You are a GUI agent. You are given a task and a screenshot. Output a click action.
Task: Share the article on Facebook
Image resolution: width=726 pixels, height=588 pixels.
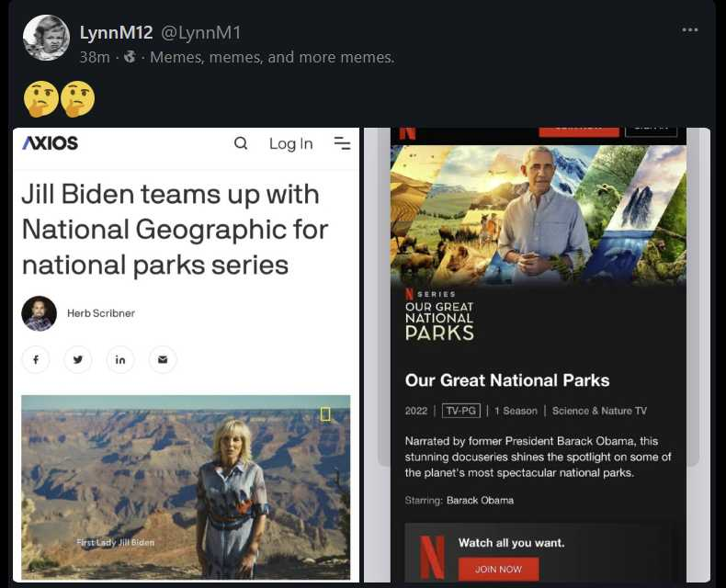pos(36,359)
